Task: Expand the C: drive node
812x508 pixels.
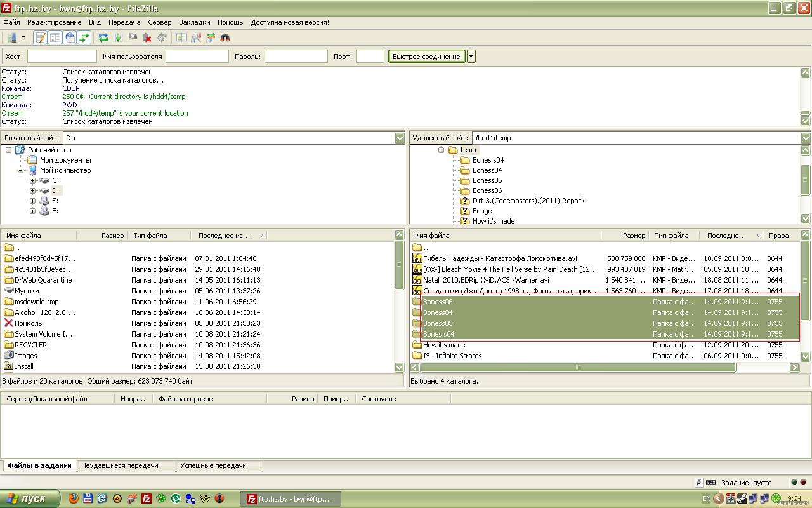Action: [x=32, y=180]
